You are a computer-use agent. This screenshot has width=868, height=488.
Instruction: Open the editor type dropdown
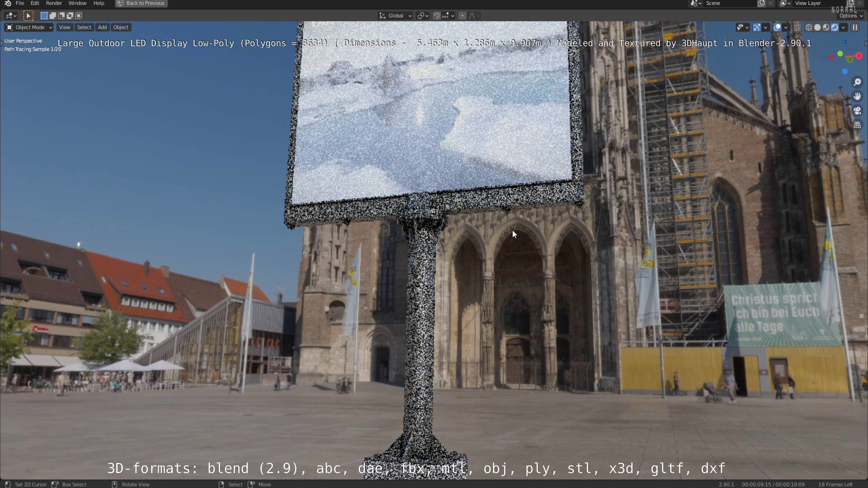(x=11, y=16)
